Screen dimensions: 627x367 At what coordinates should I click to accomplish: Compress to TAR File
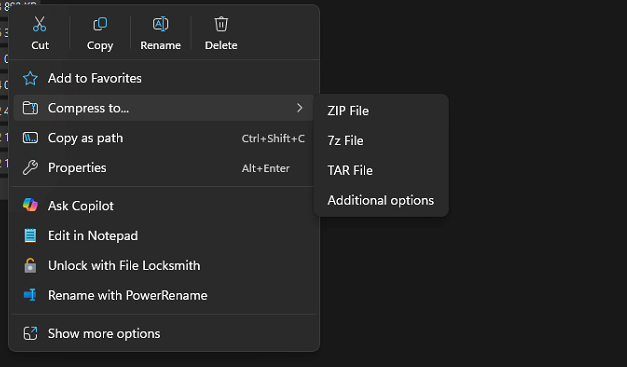point(381,170)
